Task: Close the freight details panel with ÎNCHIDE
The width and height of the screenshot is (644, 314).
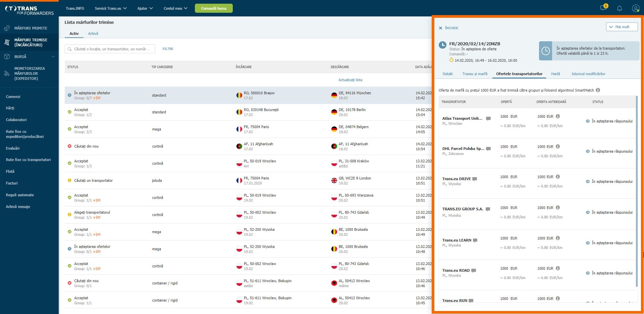Action: point(448,28)
